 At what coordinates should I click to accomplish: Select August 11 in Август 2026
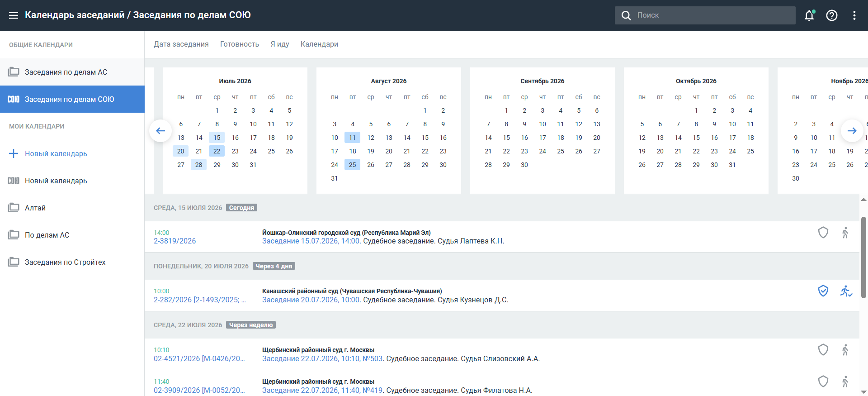[x=353, y=138]
